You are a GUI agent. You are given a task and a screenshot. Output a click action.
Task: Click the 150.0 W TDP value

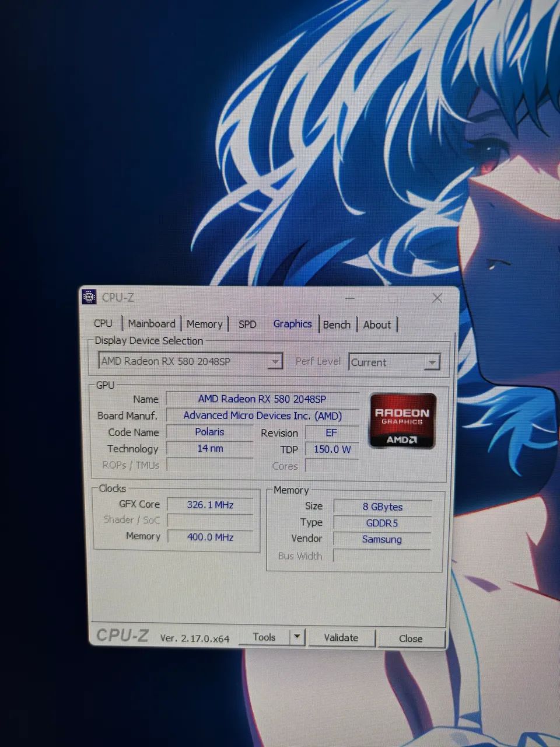tap(331, 449)
